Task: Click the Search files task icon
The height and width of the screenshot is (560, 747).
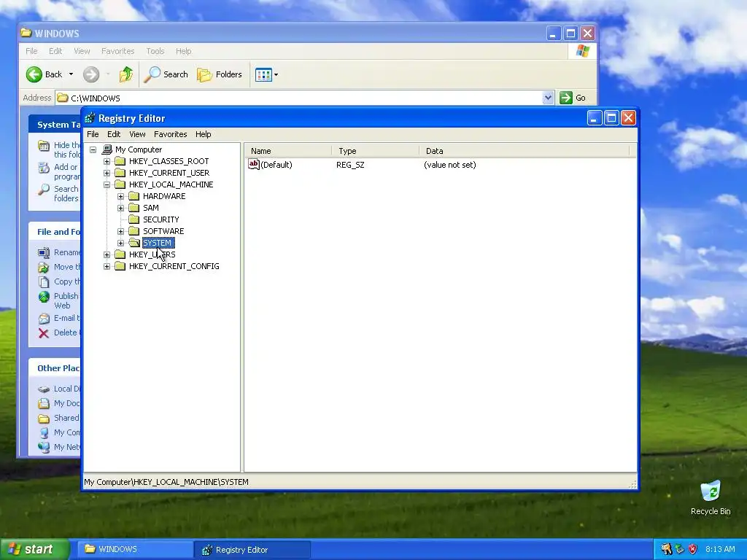Action: click(x=44, y=190)
